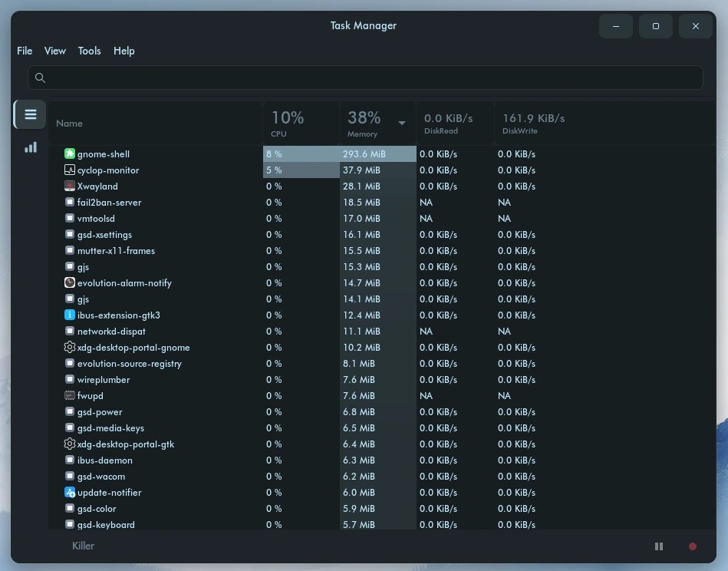728x571 pixels.
Task: Click the cyclop-monitor process icon
Action: pos(70,170)
